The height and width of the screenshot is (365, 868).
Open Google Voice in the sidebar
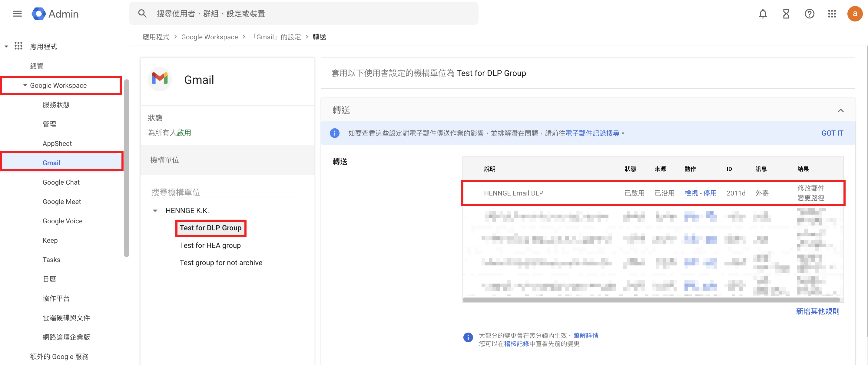pos(62,221)
